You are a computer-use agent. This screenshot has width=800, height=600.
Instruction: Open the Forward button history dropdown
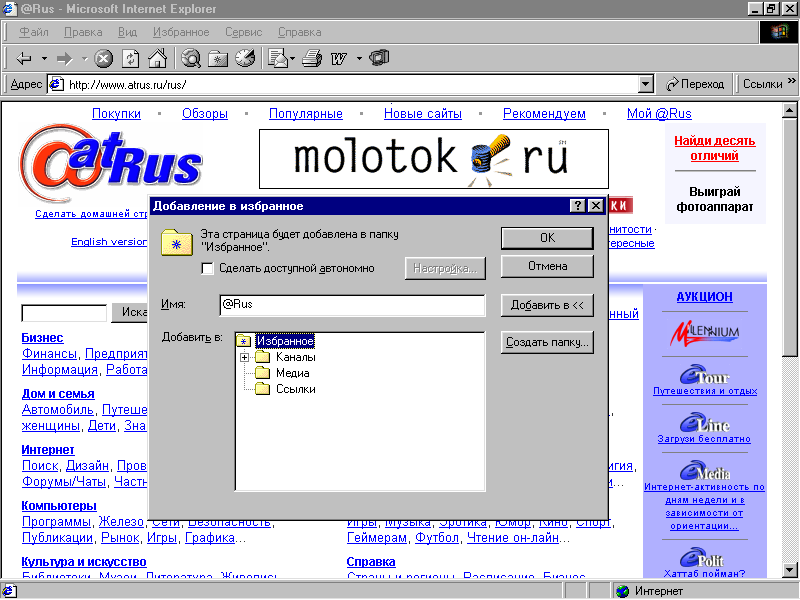click(85, 59)
